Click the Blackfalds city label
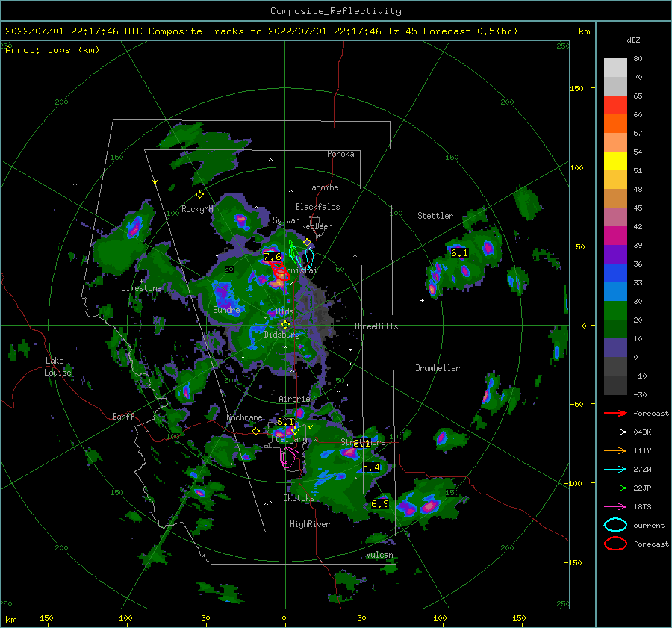Screen dimensions: 672x628 (x=317, y=207)
